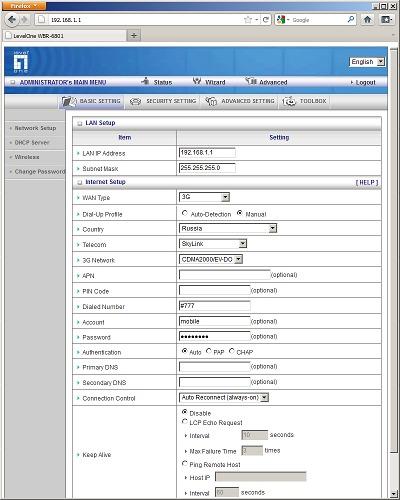This screenshot has width=400, height=500.
Task: Open DHCP Server sidebar item
Action: click(x=32, y=142)
